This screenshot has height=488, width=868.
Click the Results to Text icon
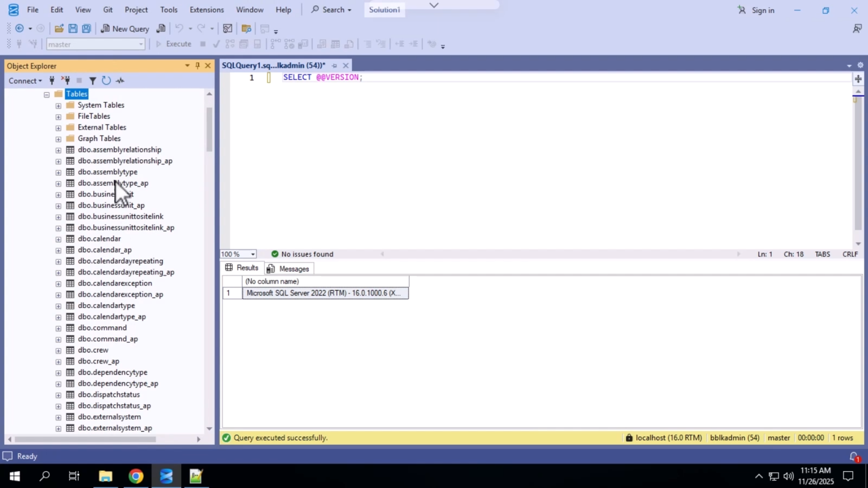point(321,44)
